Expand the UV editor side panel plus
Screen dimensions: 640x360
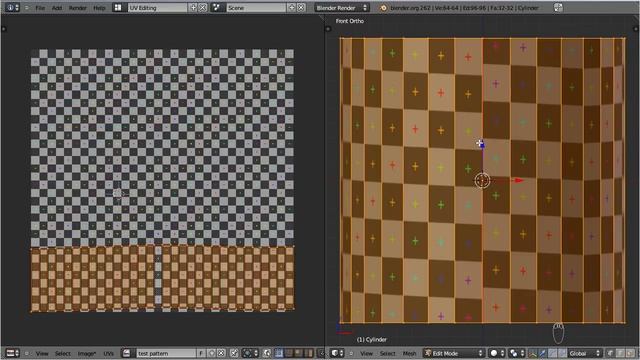(x=4, y=29)
